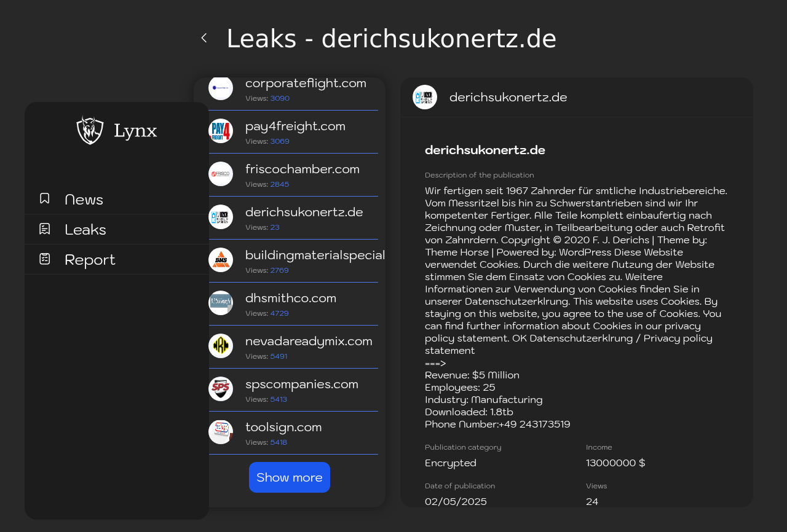
Task: Click the Leaks document icon
Action: [x=45, y=229]
